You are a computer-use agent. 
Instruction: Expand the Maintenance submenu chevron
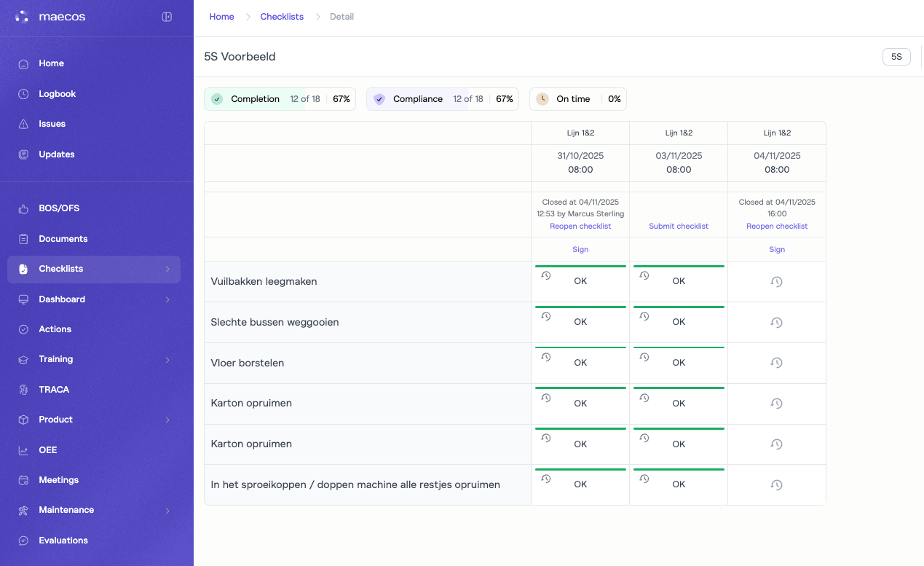tap(167, 511)
